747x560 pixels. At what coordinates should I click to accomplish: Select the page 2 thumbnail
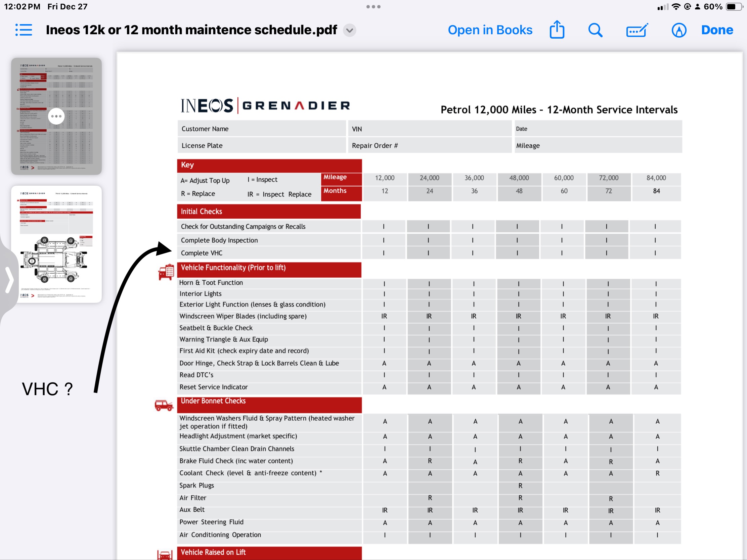(x=56, y=244)
